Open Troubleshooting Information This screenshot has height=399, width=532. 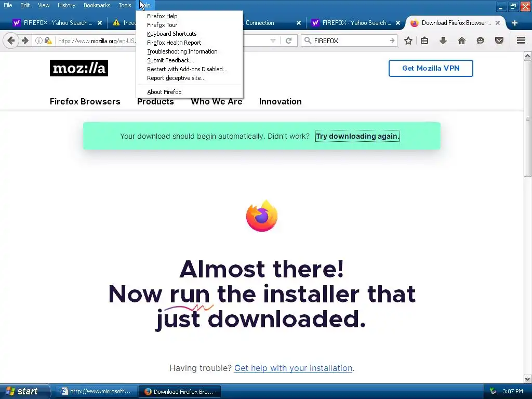point(189,51)
